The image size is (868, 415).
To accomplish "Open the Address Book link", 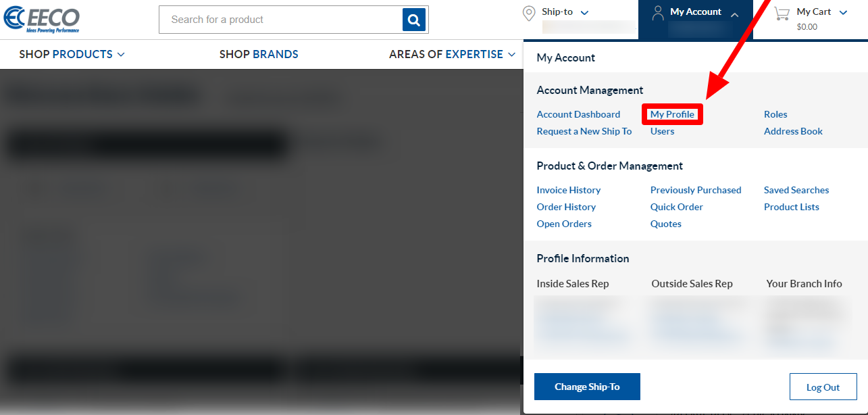I will pos(793,131).
